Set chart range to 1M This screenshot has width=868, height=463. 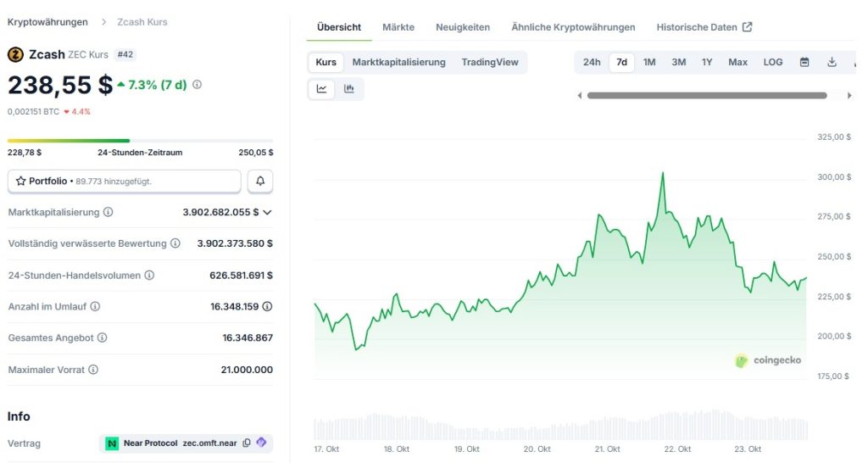pyautogui.click(x=649, y=62)
